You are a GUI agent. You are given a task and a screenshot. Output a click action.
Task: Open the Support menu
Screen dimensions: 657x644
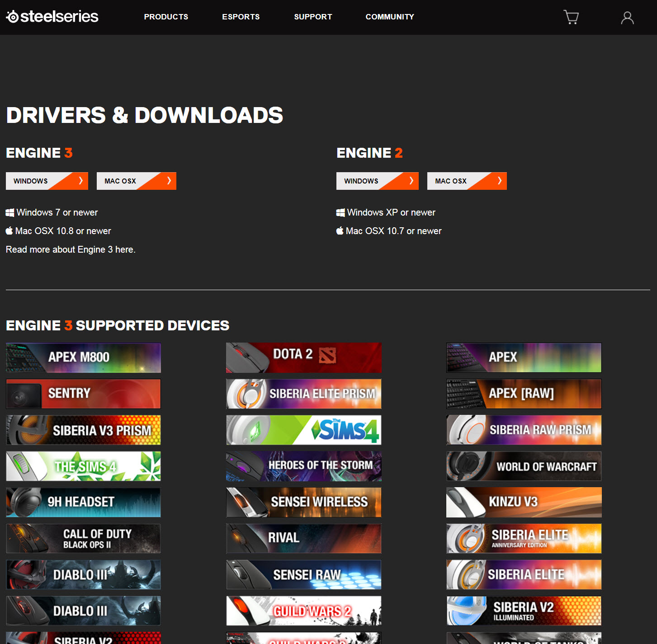tap(313, 17)
